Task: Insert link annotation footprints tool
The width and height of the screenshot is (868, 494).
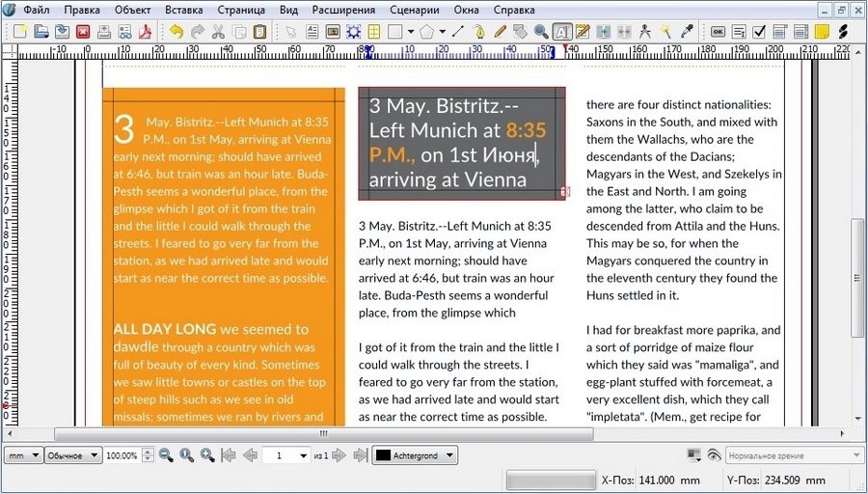Action: pyautogui.click(x=843, y=32)
